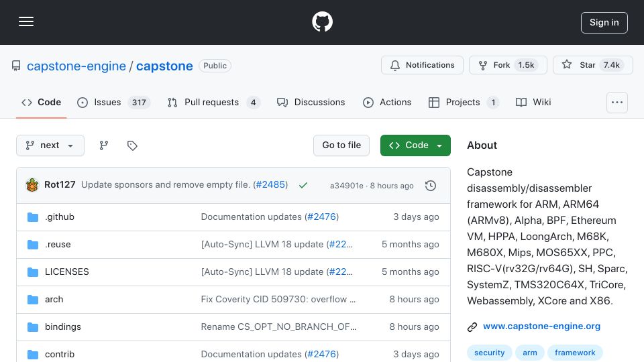This screenshot has height=362, width=644.
Task: Expand the next branch selector dropdown
Action: [x=50, y=145]
